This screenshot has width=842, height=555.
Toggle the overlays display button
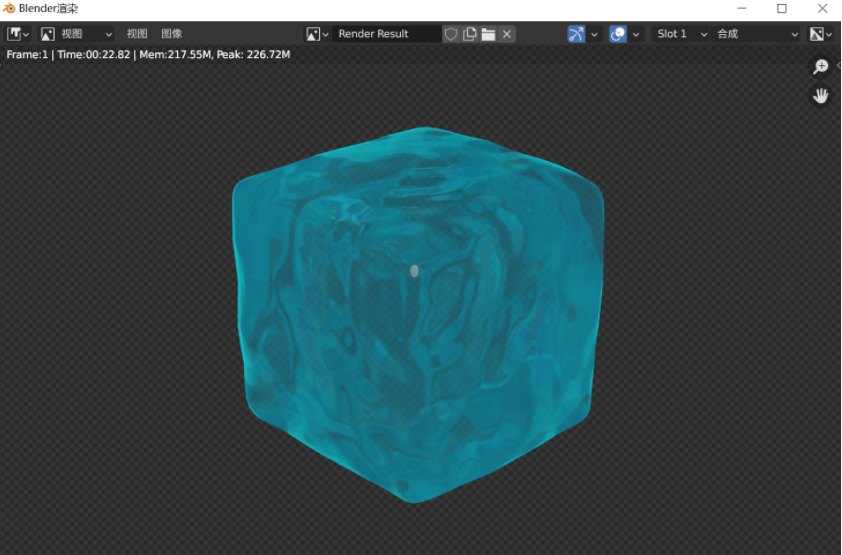point(618,34)
